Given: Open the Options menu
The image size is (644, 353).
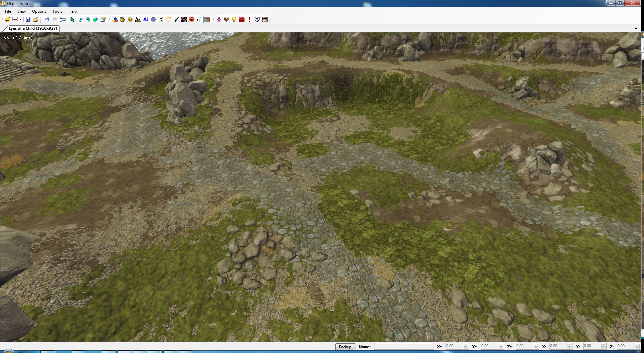Looking at the screenshot, I should pos(39,11).
